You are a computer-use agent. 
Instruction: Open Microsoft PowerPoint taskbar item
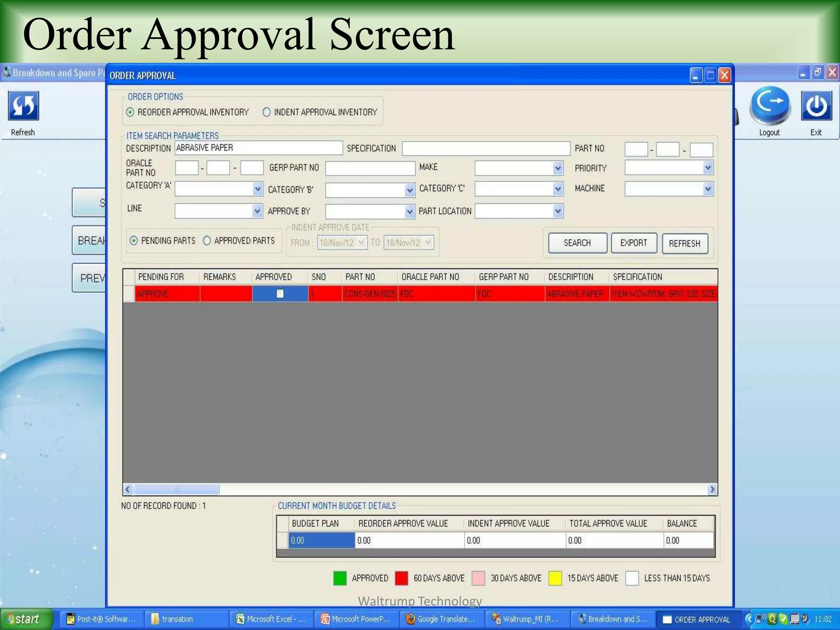pos(356,619)
